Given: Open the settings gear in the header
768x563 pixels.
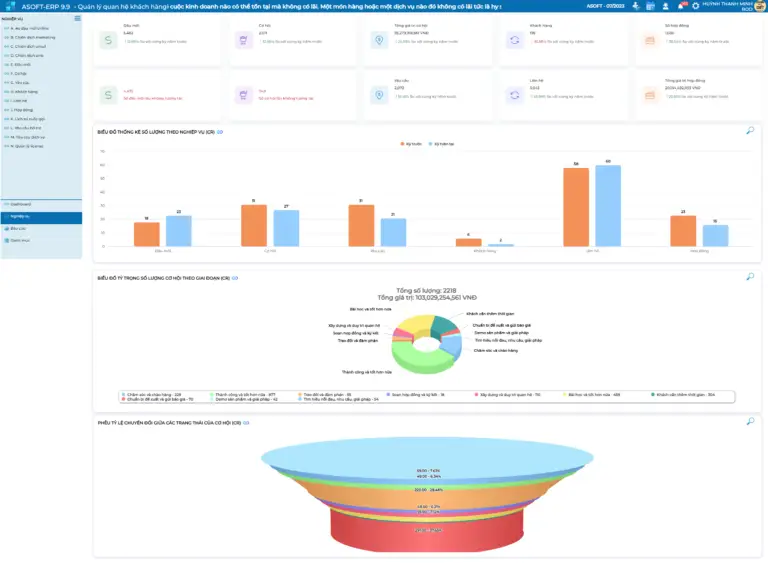Looking at the screenshot, I should (x=696, y=6).
